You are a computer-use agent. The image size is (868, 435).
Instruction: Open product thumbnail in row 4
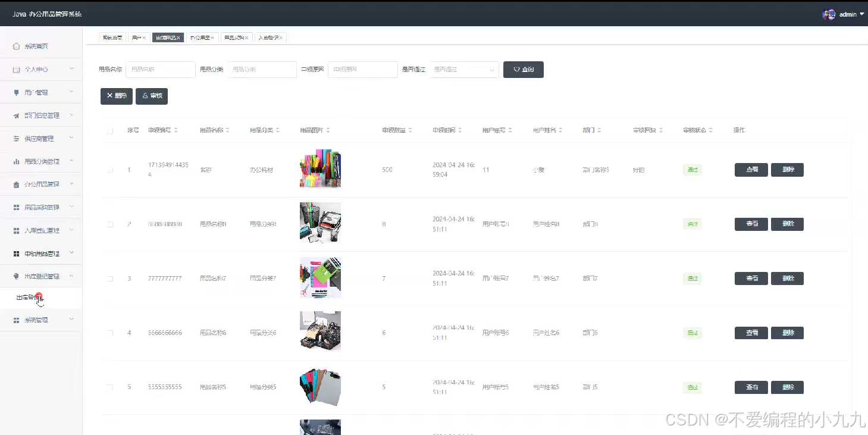click(320, 332)
